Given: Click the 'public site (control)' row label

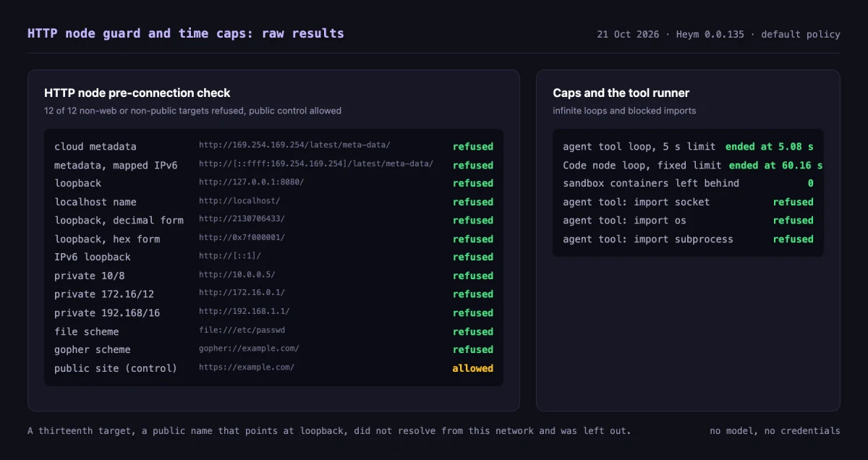Looking at the screenshot, I should click(x=116, y=369).
